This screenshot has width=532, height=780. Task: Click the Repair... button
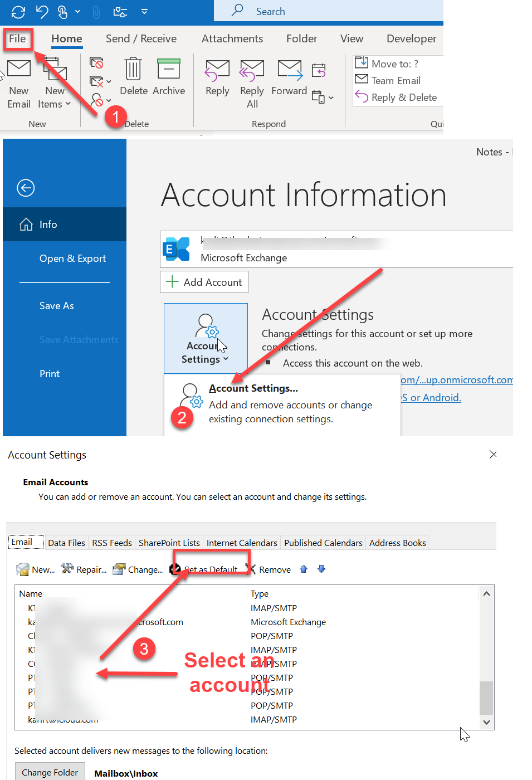[x=84, y=569]
